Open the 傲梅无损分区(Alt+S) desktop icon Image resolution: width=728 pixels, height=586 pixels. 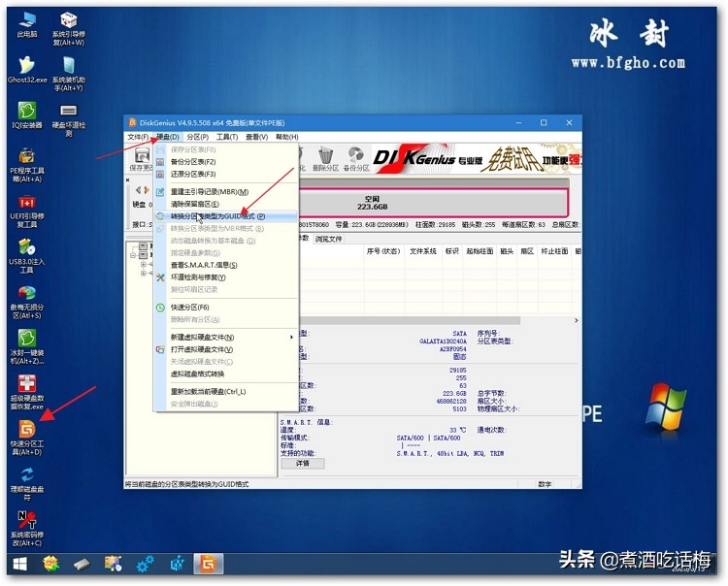27,302
